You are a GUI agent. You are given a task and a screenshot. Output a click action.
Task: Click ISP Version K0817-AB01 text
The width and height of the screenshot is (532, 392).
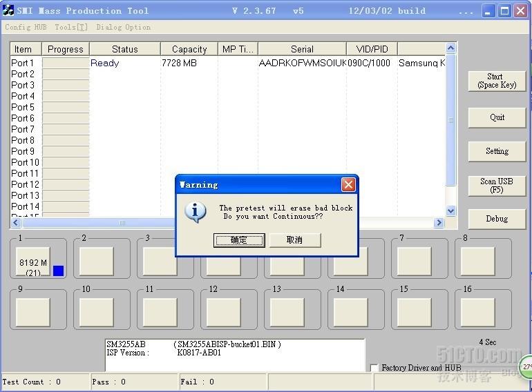click(x=164, y=353)
